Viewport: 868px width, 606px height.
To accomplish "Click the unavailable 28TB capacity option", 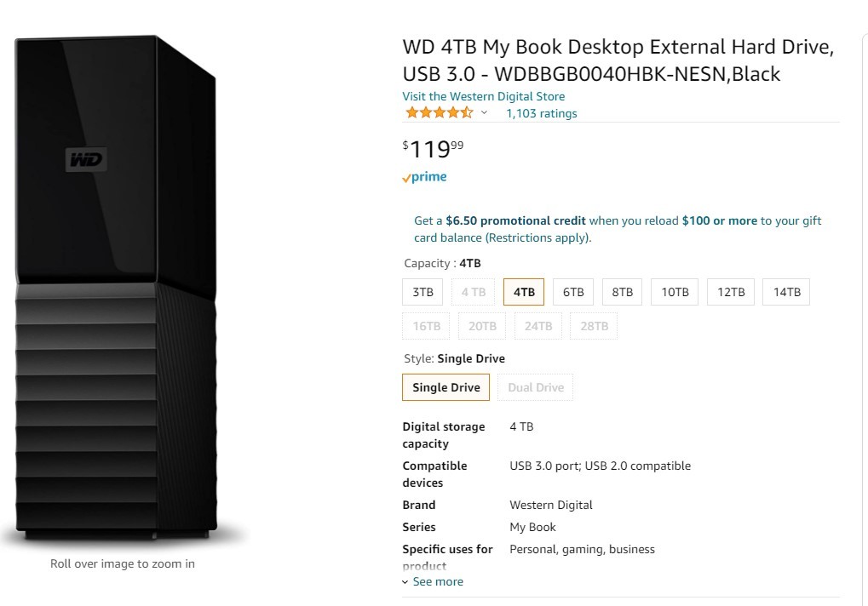I will (594, 326).
